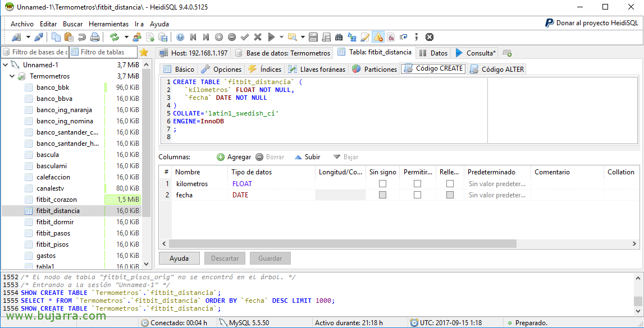Switch to the Consulta* tab
The width and height of the screenshot is (644, 328).
pyautogui.click(x=476, y=53)
